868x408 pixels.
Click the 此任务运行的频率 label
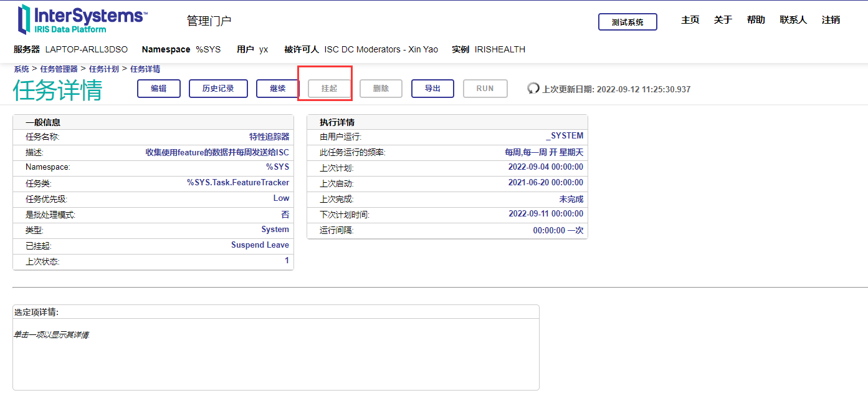[x=353, y=152]
